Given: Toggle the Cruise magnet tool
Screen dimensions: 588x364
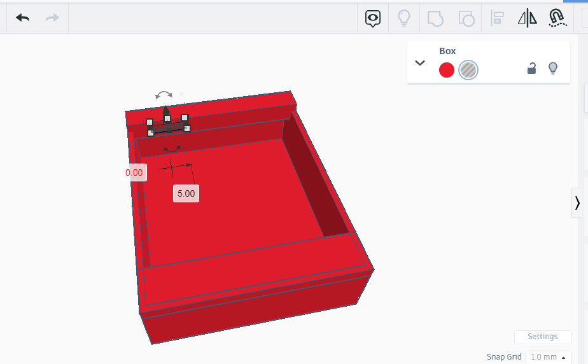Looking at the screenshot, I should [557, 18].
